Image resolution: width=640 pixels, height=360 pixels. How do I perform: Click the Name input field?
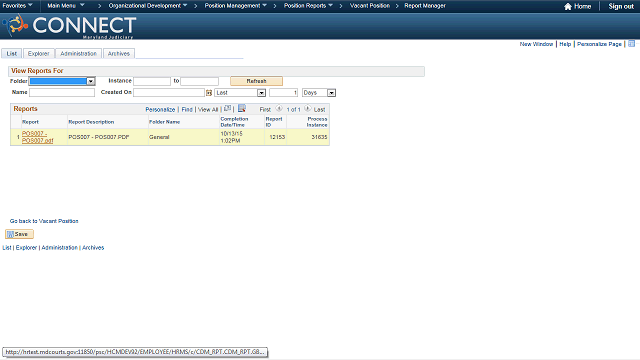62,93
